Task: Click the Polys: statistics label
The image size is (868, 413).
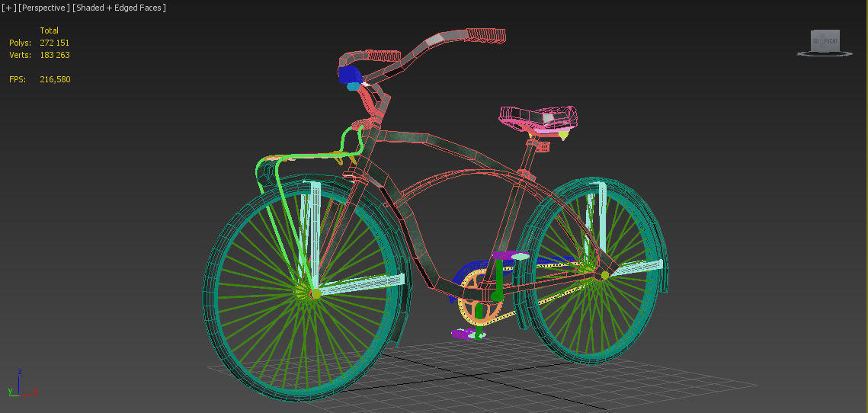Action: (20, 43)
